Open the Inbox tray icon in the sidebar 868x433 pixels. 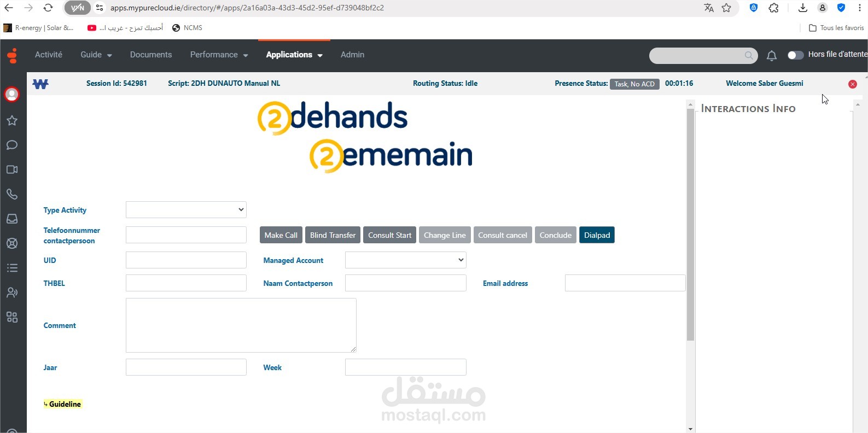click(x=12, y=219)
